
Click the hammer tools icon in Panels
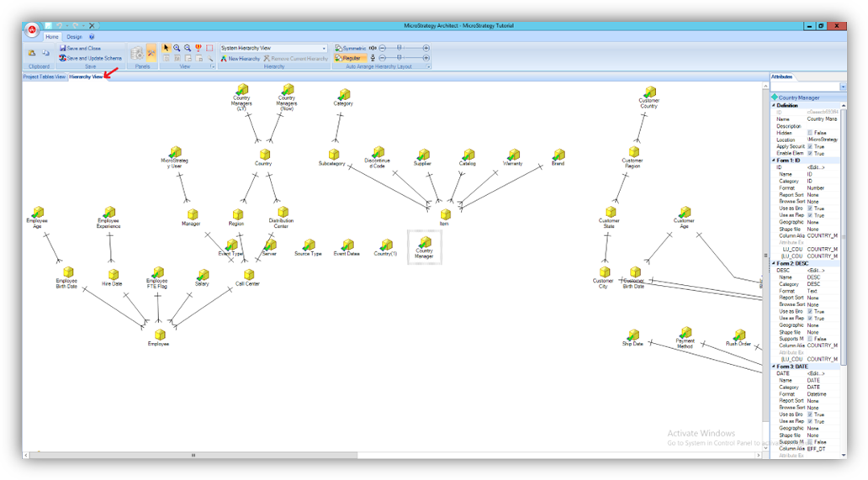coord(151,53)
